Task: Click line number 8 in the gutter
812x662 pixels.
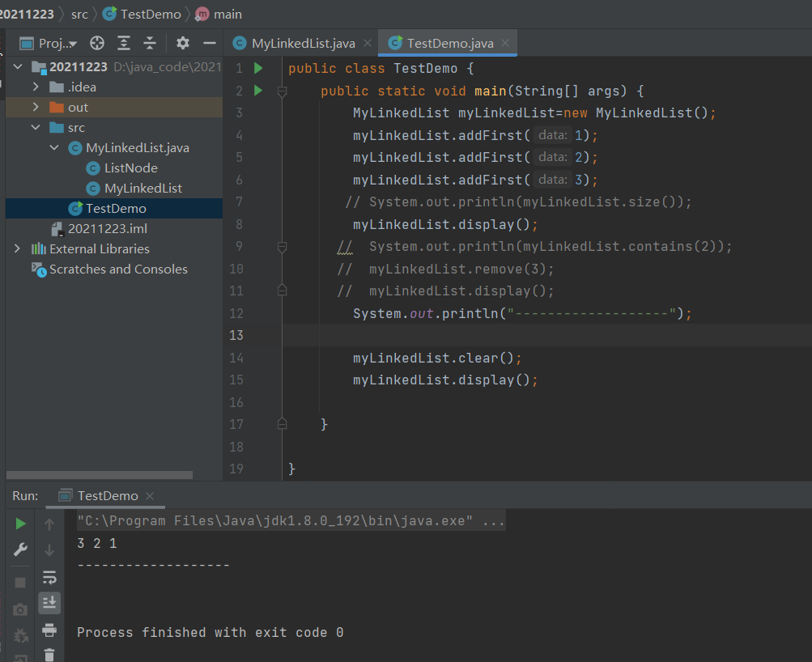Action: [x=239, y=224]
